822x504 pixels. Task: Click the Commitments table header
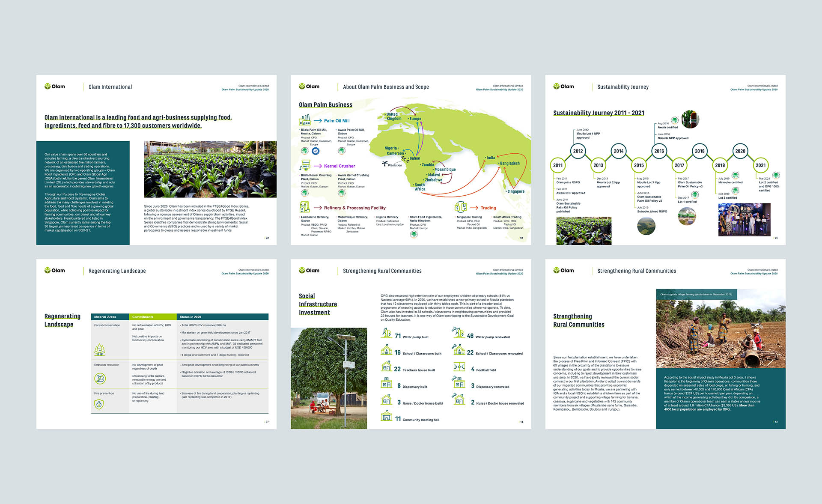click(153, 317)
